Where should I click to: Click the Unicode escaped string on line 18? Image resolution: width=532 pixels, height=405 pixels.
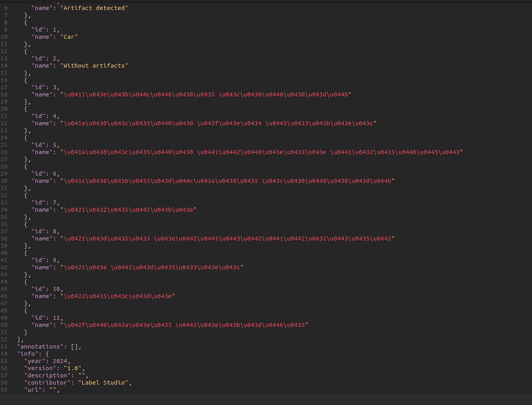[202, 94]
